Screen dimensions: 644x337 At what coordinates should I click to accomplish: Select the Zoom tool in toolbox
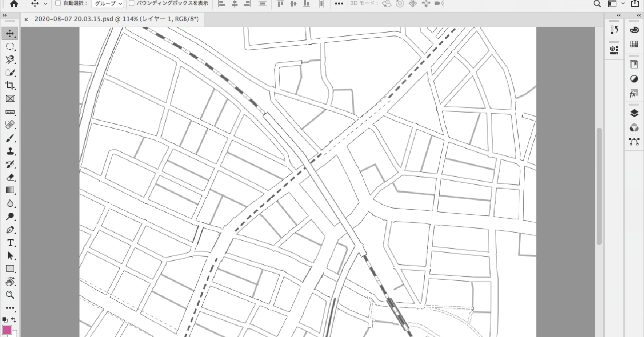10,295
